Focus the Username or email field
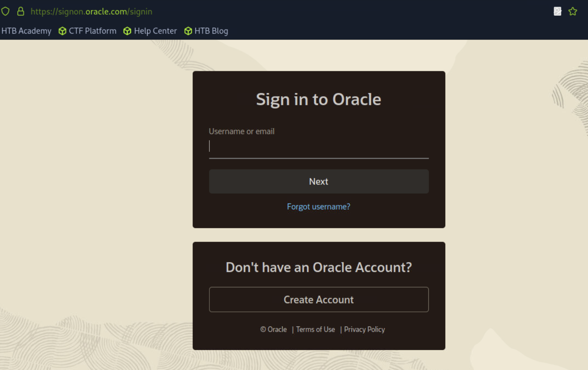 (319, 146)
